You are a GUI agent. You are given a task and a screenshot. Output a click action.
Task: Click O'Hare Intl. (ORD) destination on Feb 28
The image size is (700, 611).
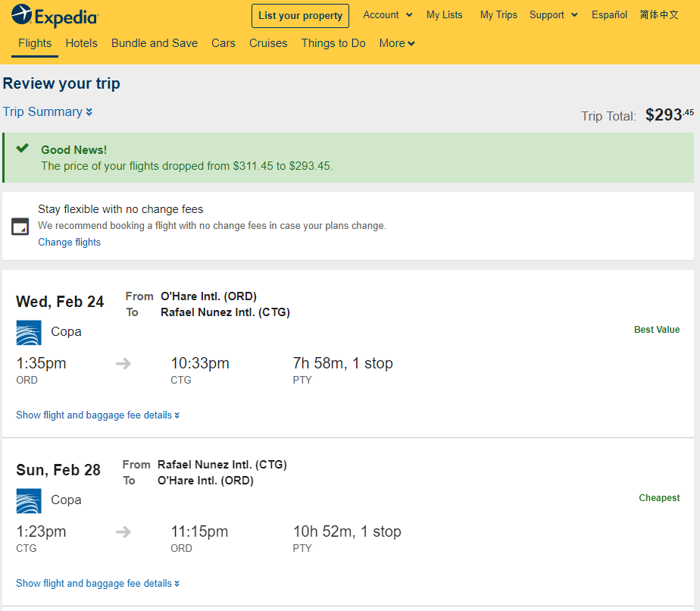pyautogui.click(x=205, y=481)
